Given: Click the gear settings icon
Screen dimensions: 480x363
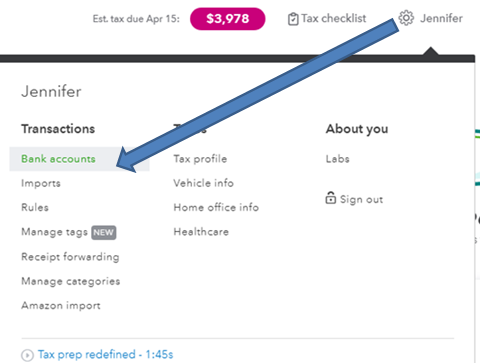Looking at the screenshot, I should click(x=406, y=18).
